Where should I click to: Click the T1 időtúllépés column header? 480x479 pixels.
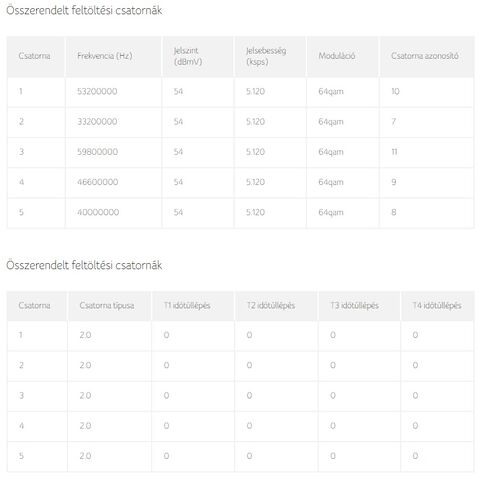[x=187, y=306]
